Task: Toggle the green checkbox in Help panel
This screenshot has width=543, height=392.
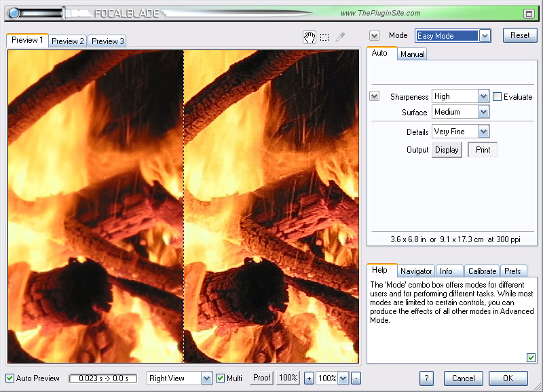Action: [x=531, y=357]
